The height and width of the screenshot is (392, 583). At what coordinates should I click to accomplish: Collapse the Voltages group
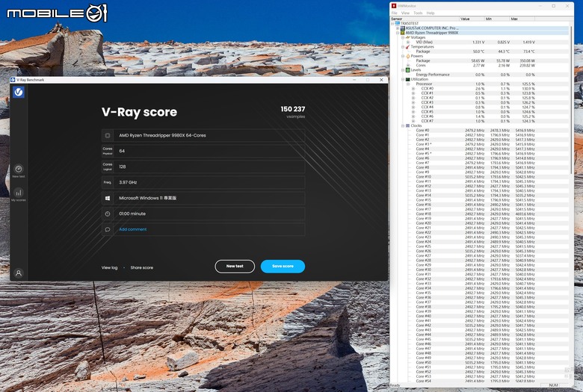(403, 37)
